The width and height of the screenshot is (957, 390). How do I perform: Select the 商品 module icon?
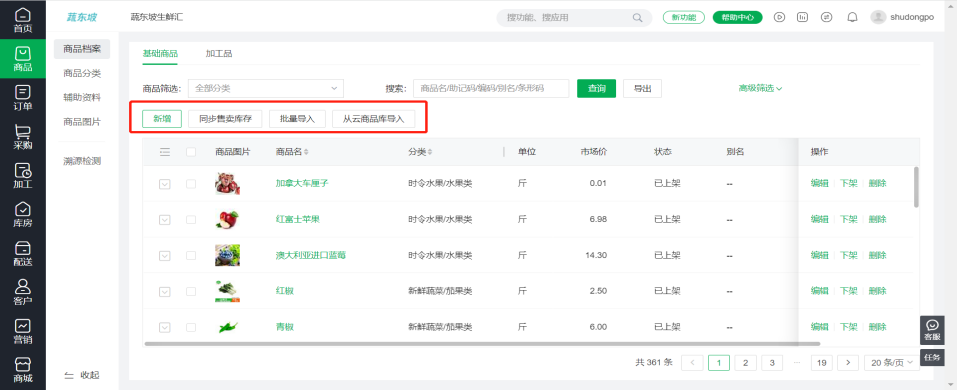coord(23,59)
